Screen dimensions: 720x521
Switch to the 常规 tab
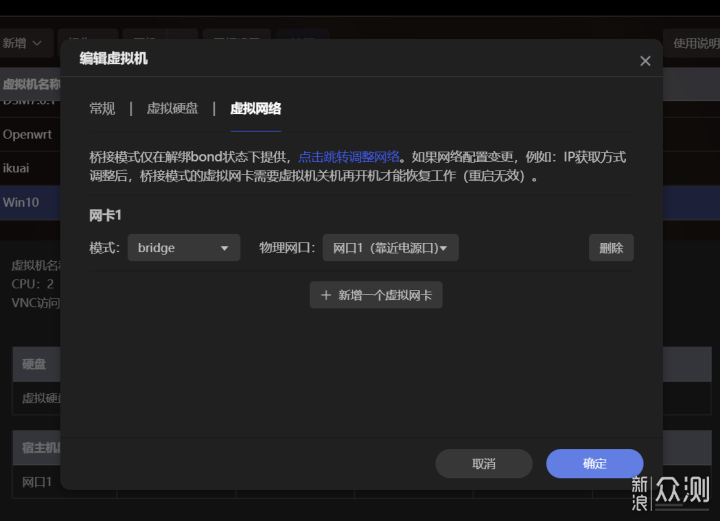[x=102, y=109]
